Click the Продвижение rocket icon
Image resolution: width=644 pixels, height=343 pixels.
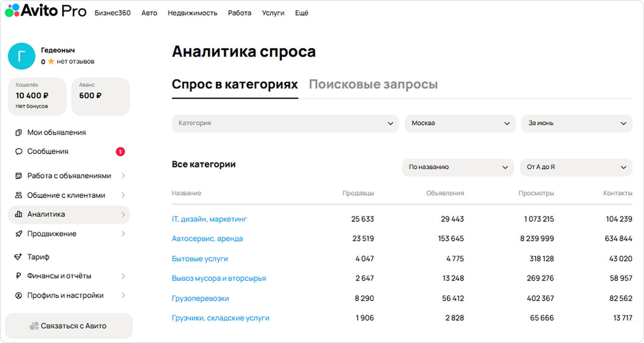pos(19,234)
